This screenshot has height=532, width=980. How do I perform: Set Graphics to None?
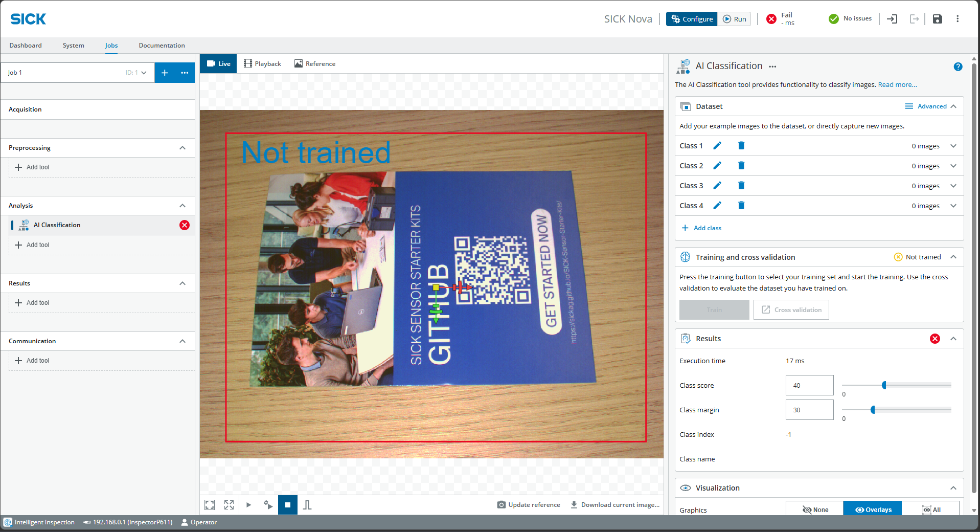click(x=815, y=510)
